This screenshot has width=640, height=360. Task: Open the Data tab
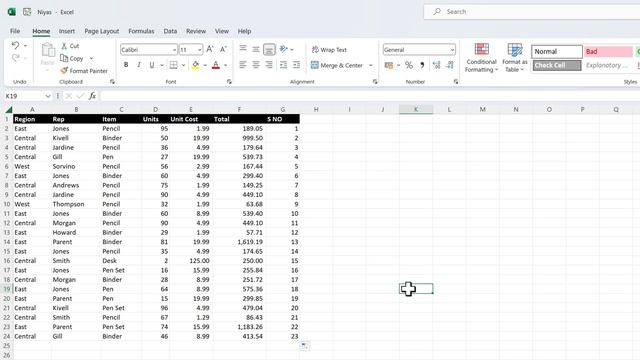point(170,31)
